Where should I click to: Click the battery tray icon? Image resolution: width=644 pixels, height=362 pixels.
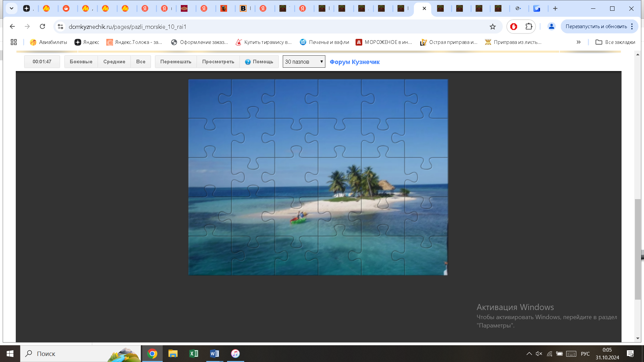(x=559, y=354)
